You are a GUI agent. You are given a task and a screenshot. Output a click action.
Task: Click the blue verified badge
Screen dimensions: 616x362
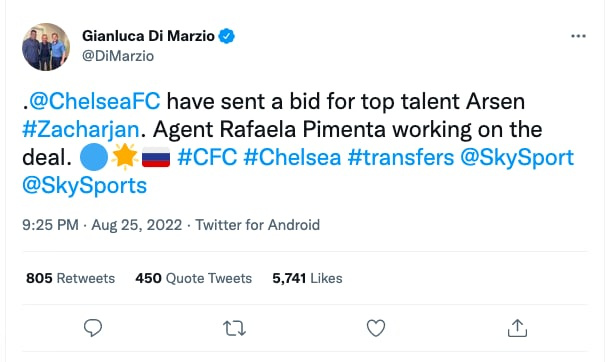tap(227, 36)
